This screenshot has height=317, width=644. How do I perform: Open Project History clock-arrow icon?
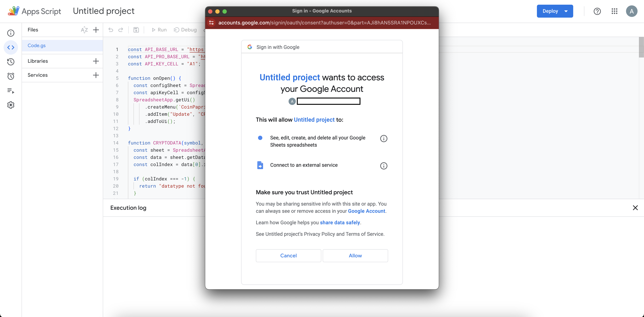11,62
